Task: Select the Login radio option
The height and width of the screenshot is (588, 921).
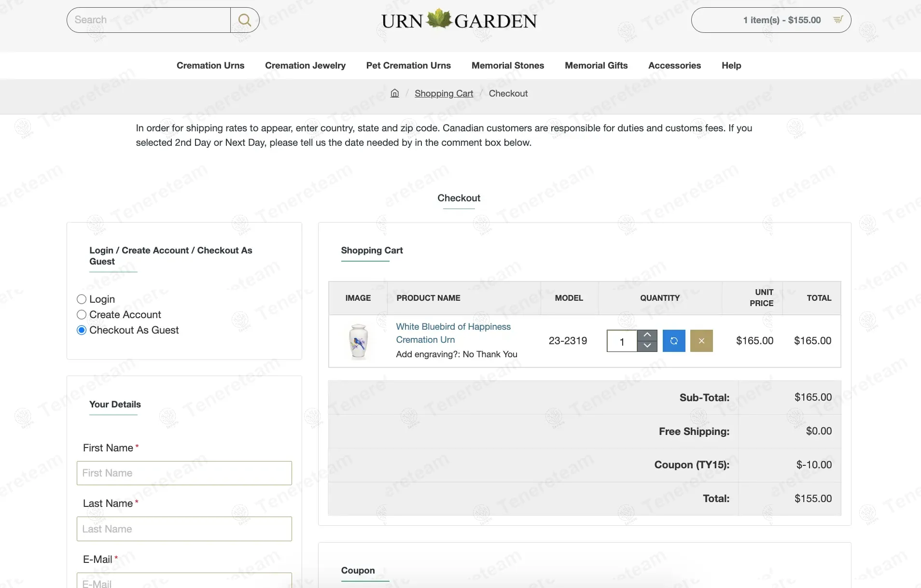Action: (82, 299)
